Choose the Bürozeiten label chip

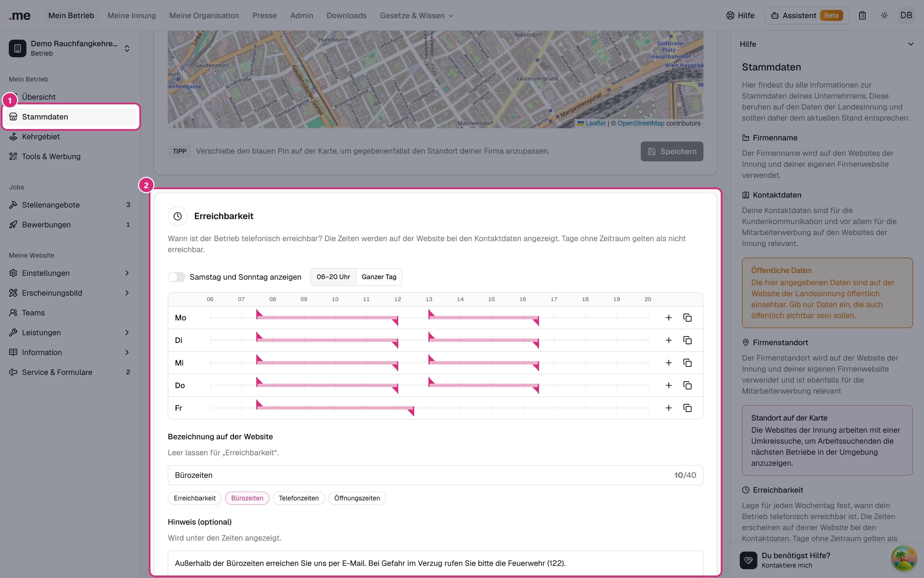point(247,498)
